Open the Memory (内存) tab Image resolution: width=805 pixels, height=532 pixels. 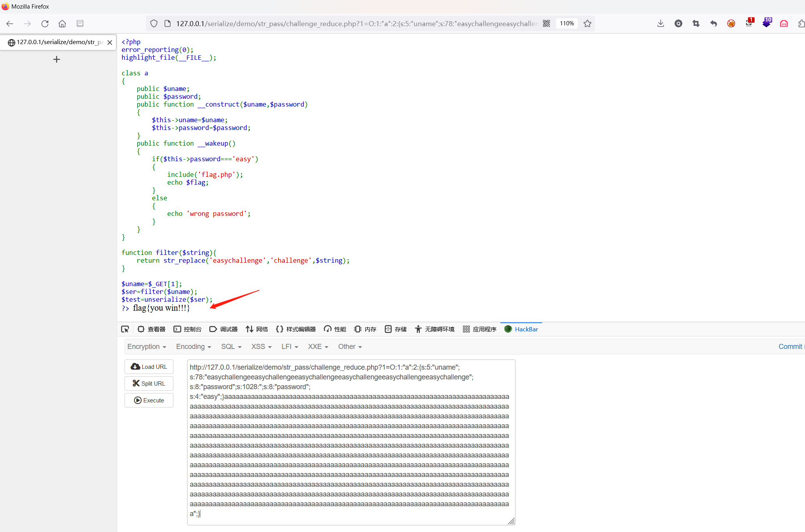point(365,329)
